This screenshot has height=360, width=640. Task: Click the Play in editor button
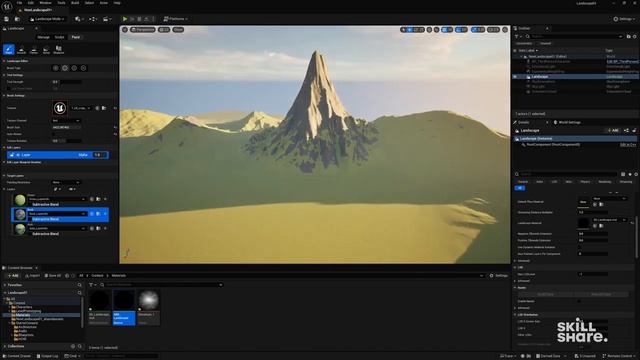click(125, 19)
